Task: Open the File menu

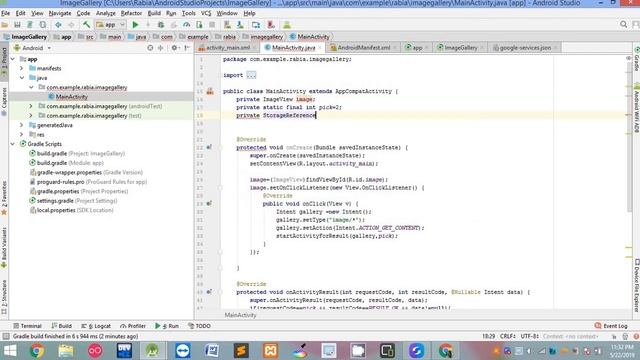Action: pos(6,13)
